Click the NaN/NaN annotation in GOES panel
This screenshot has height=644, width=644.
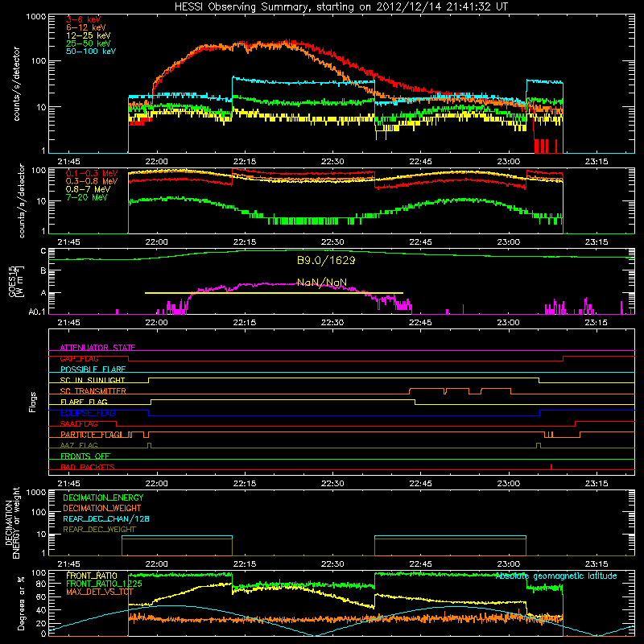(322, 283)
